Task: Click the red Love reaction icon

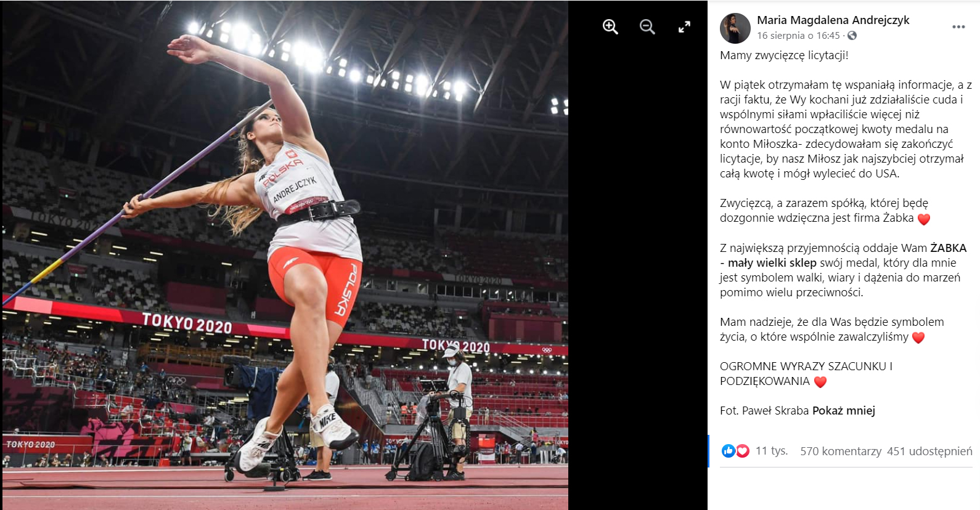Action: point(743,451)
